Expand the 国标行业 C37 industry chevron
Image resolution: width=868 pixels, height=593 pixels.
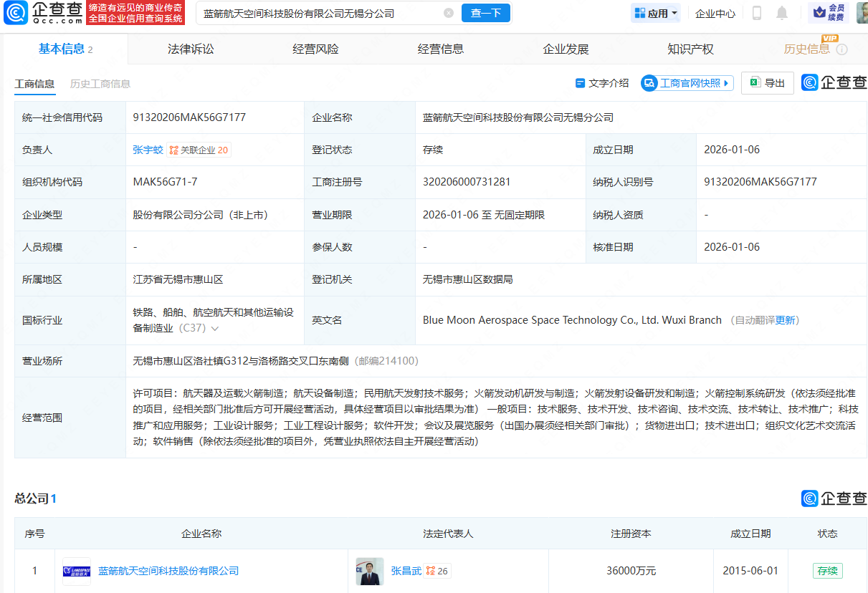(x=214, y=329)
